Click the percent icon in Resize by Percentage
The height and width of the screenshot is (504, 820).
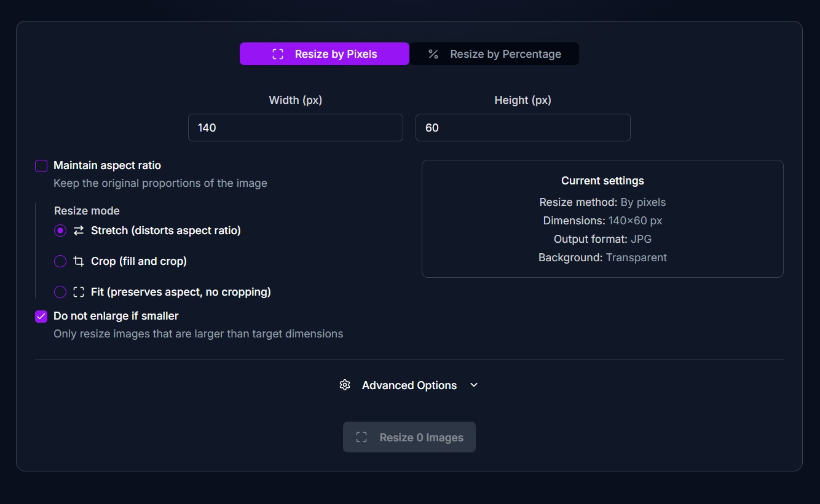pyautogui.click(x=433, y=54)
